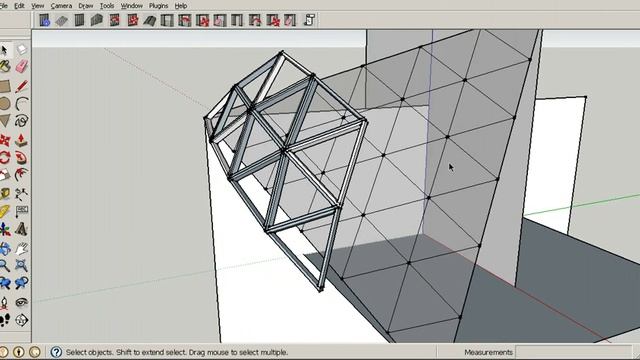Open the Window menu
640x360 pixels.
point(131,6)
